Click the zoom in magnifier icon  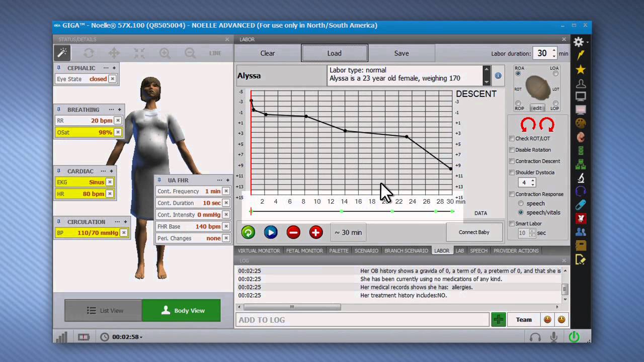pos(165,53)
